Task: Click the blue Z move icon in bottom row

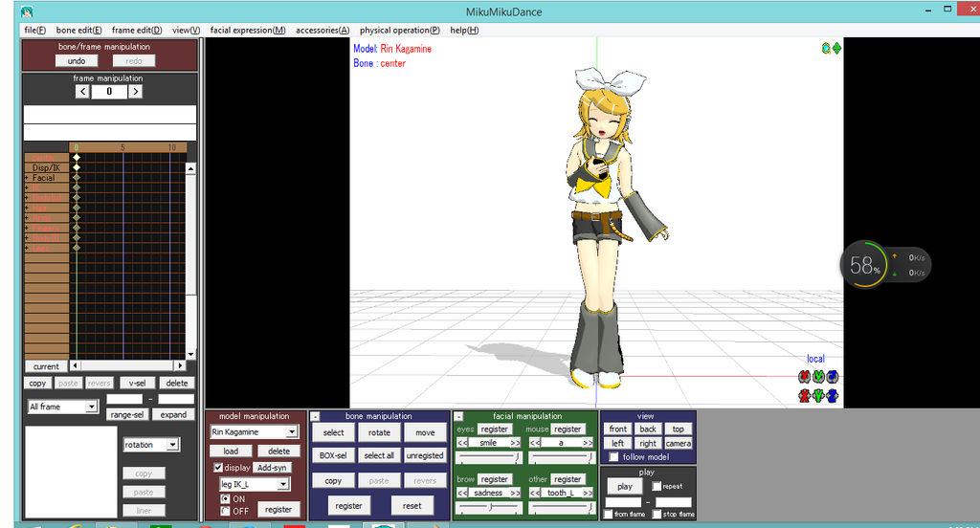Action: point(832,396)
